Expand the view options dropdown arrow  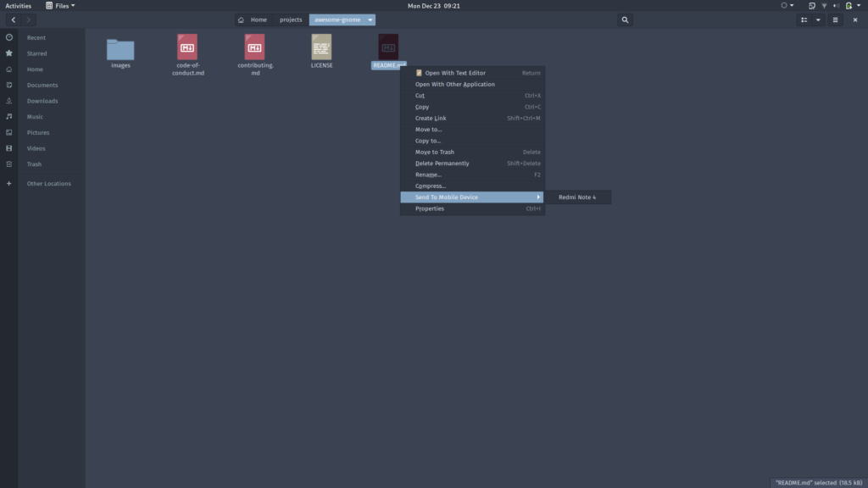point(818,19)
